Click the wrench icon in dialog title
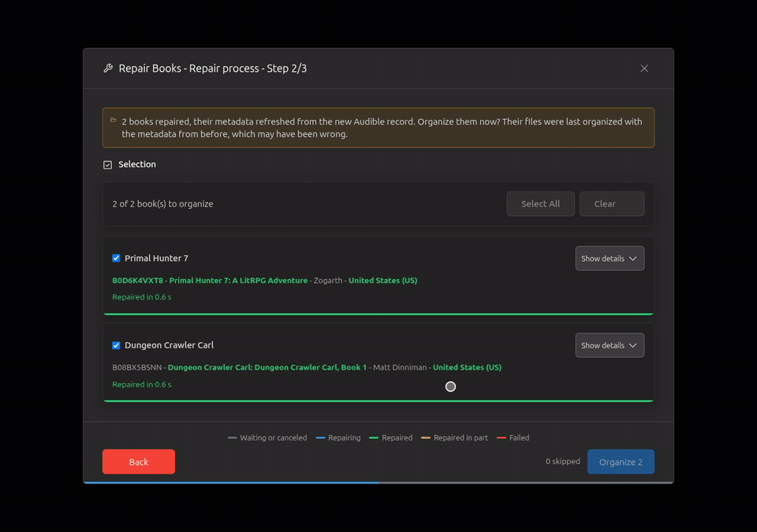The height and width of the screenshot is (532, 757). [x=108, y=68]
